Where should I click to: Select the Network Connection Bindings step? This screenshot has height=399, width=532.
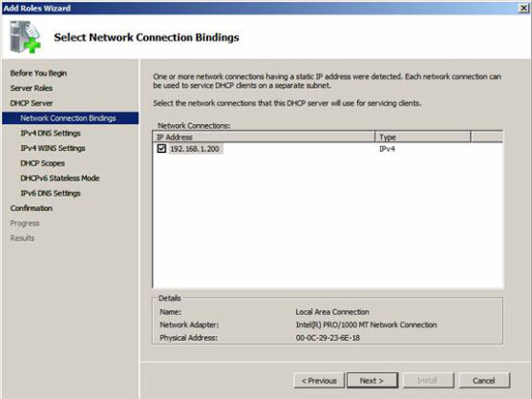pyautogui.click(x=71, y=118)
